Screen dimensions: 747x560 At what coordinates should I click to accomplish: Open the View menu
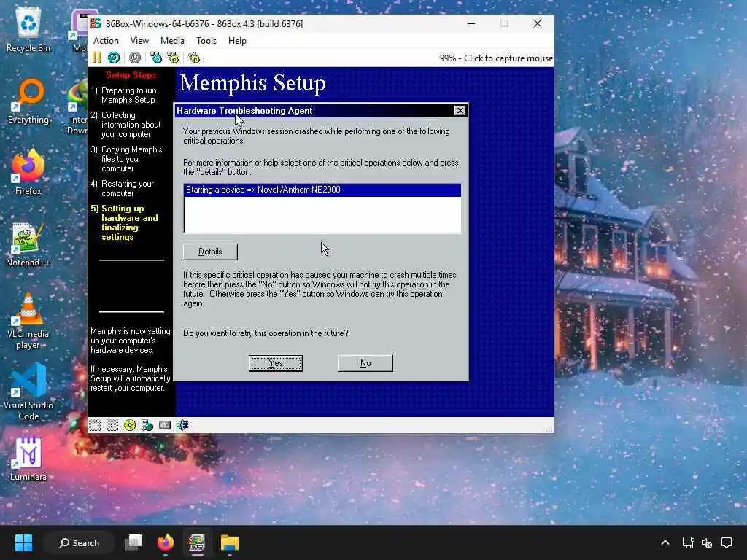[x=139, y=41]
